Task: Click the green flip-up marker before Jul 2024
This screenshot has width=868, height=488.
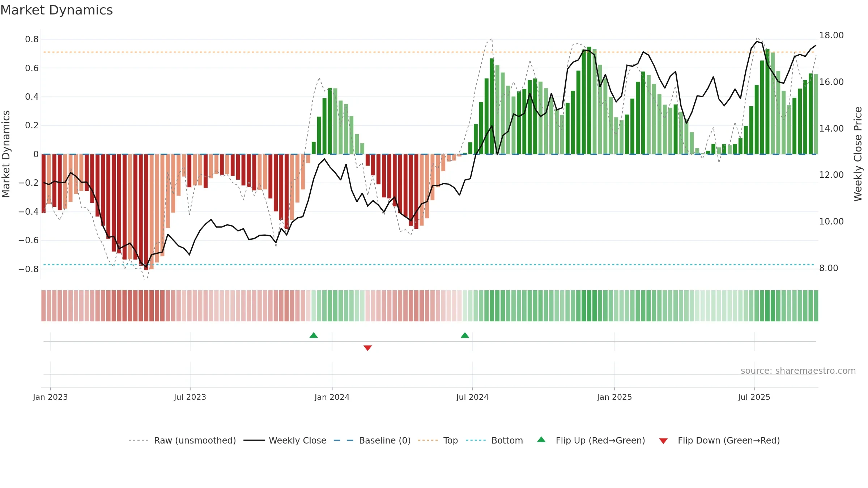Action: point(465,335)
